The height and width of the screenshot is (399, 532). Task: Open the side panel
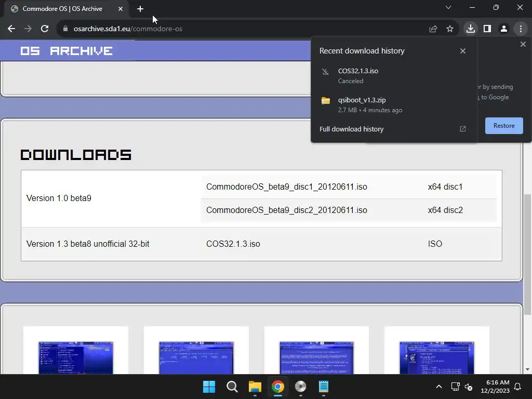(x=487, y=29)
